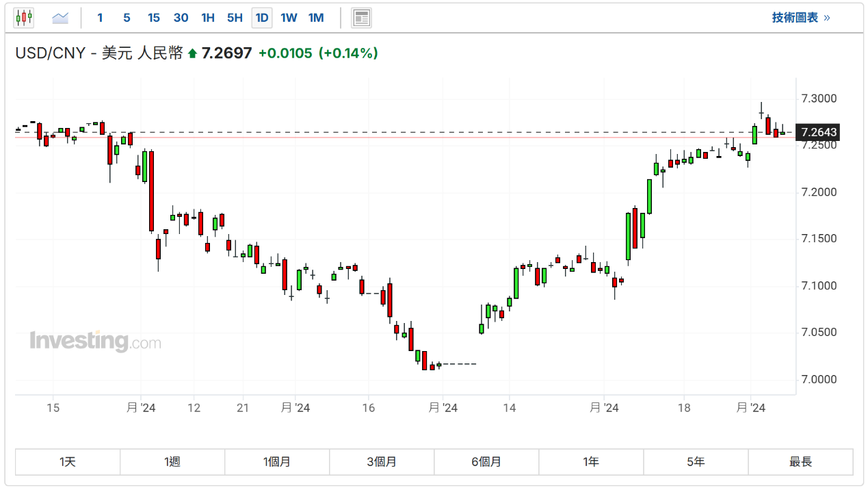Toggle the 1D daily interval

tap(262, 18)
